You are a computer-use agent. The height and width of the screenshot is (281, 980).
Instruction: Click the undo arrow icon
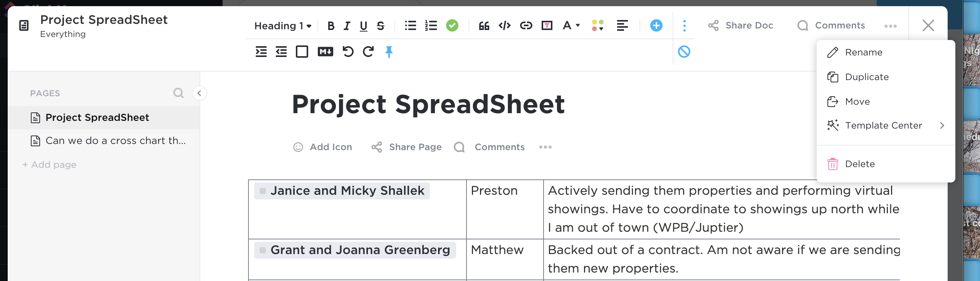click(x=348, y=52)
